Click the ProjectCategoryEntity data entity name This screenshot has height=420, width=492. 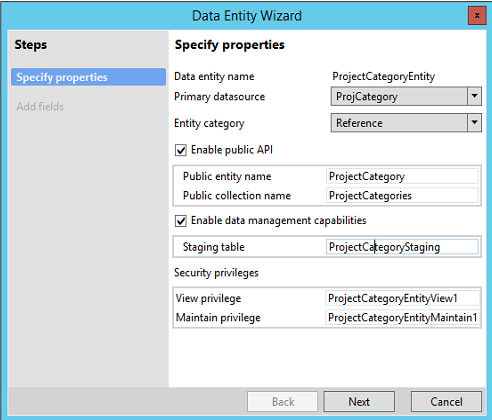(x=383, y=77)
